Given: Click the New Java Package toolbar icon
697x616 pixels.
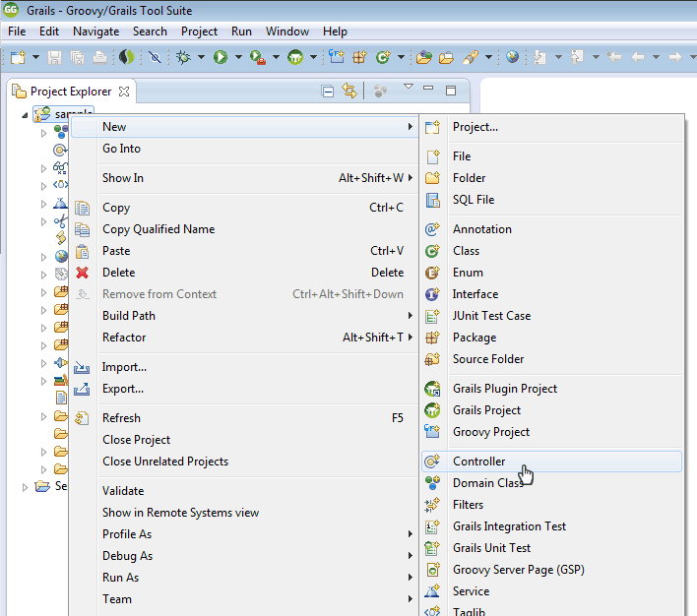Looking at the screenshot, I should point(359,57).
